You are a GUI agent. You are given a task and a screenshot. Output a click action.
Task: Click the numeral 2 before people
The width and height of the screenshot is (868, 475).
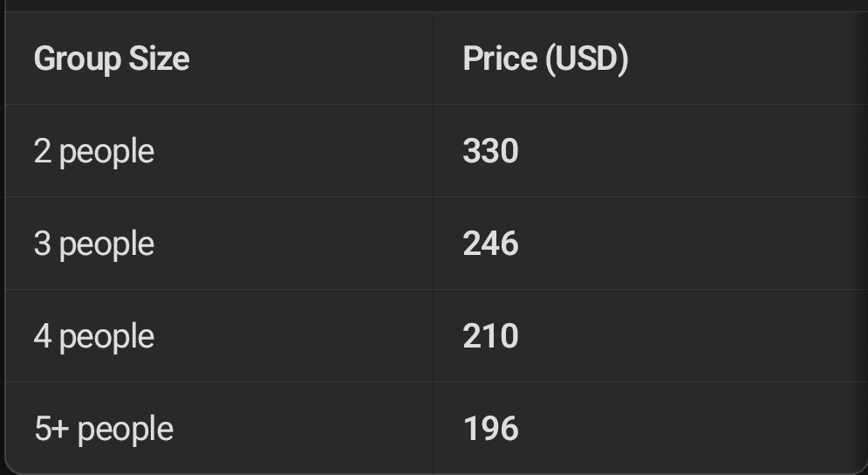coord(43,151)
